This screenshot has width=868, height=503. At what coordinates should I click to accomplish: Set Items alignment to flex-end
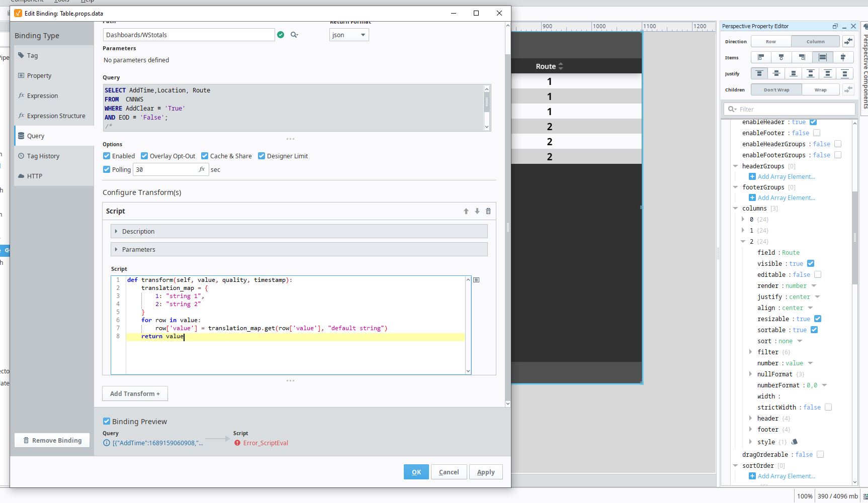pyautogui.click(x=802, y=57)
